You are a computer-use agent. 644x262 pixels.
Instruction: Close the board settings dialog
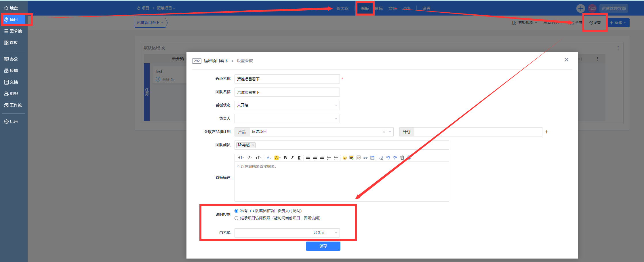coord(566,60)
